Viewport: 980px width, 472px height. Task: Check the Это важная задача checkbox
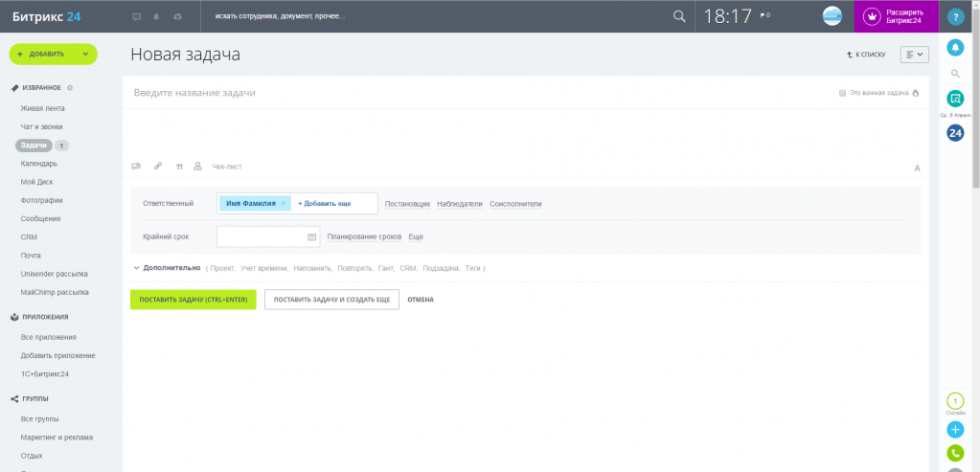(842, 93)
